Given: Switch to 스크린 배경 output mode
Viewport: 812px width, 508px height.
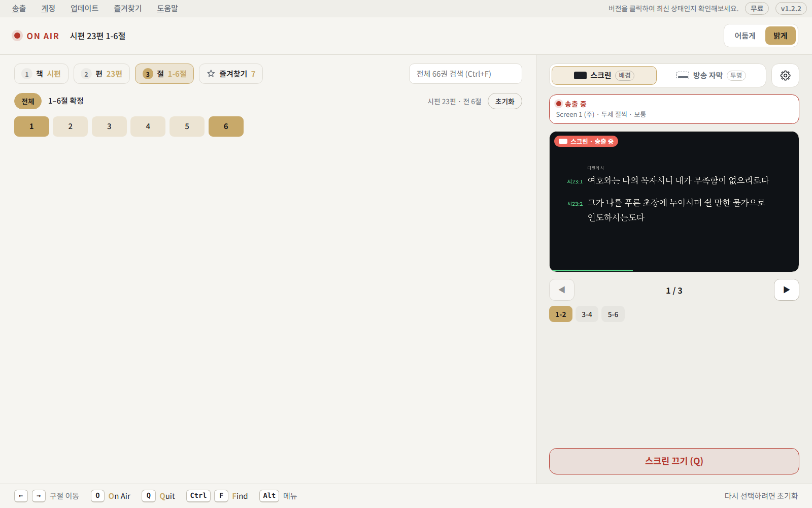Looking at the screenshot, I should click(x=604, y=75).
